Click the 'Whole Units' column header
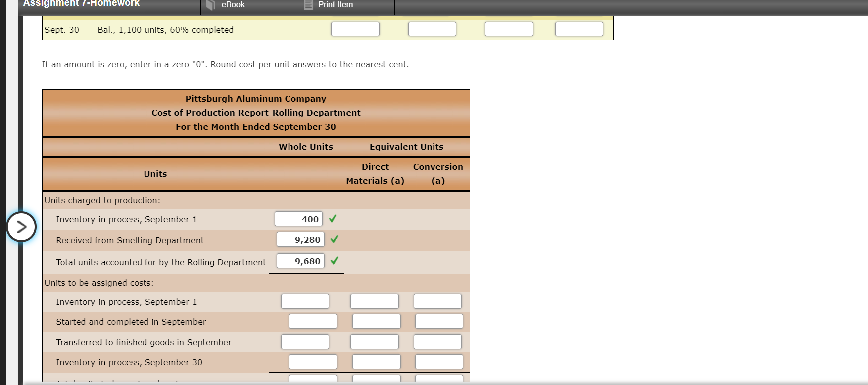This screenshot has height=385, width=868. click(x=306, y=147)
